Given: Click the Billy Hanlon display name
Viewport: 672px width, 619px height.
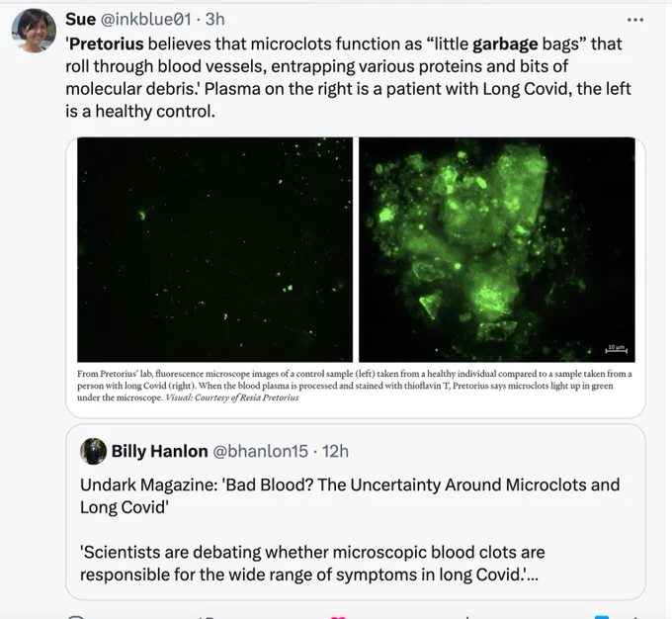Looking at the screenshot, I should click(x=159, y=451).
